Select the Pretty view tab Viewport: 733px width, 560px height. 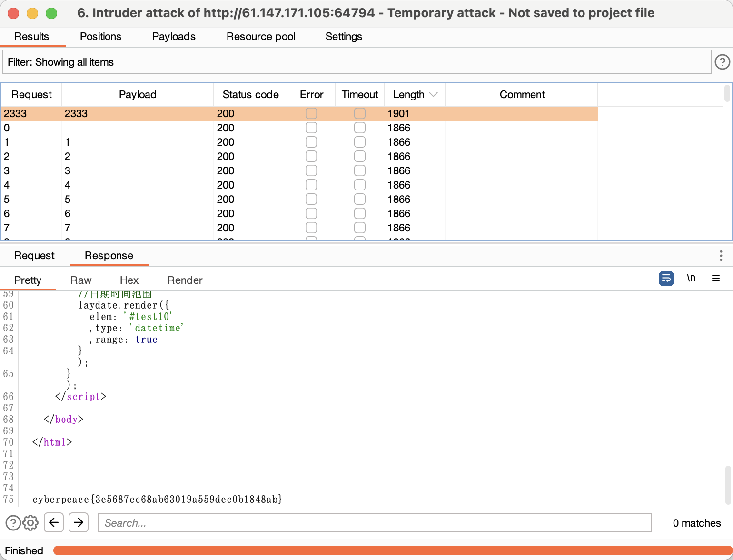tap(28, 280)
